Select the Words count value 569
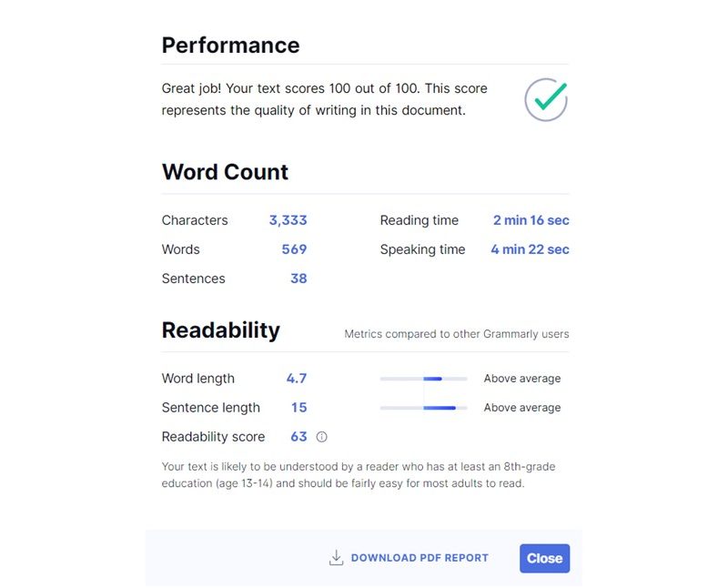The image size is (728, 588). click(294, 249)
